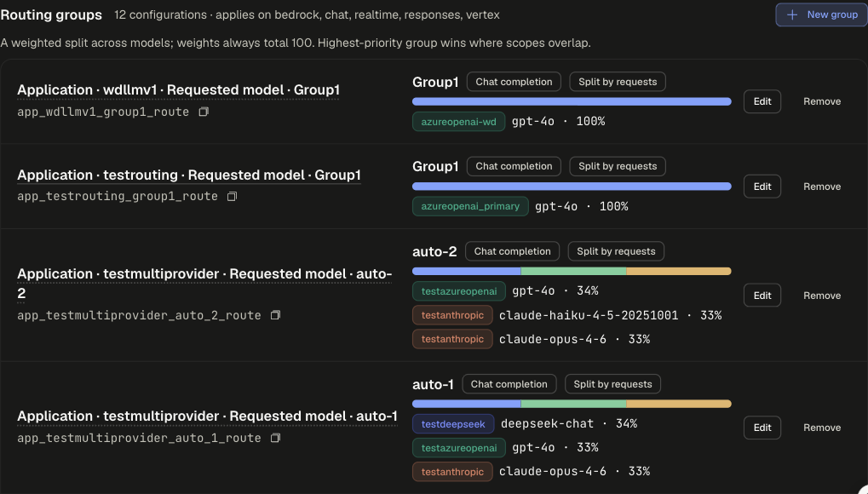This screenshot has height=494, width=868.
Task: Click azureopenai_primary provider tag
Action: coord(470,207)
